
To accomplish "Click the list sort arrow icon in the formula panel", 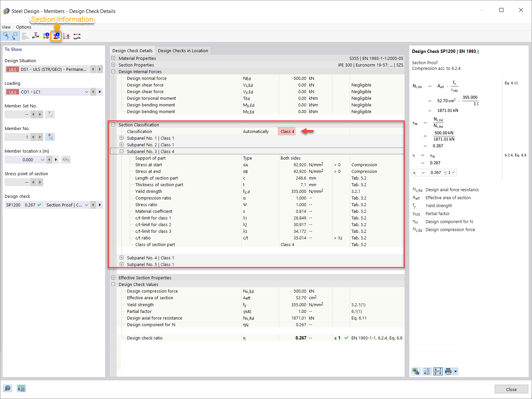I will (x=427, y=371).
